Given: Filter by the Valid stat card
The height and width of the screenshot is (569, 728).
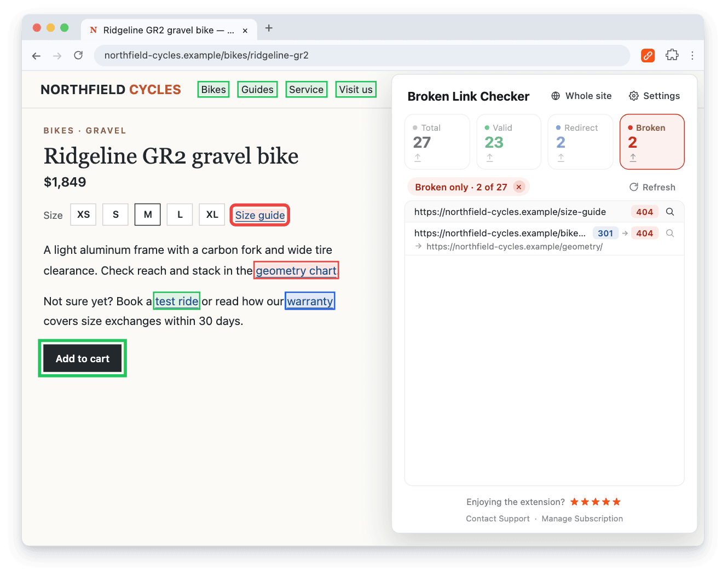Looking at the screenshot, I should click(x=509, y=142).
